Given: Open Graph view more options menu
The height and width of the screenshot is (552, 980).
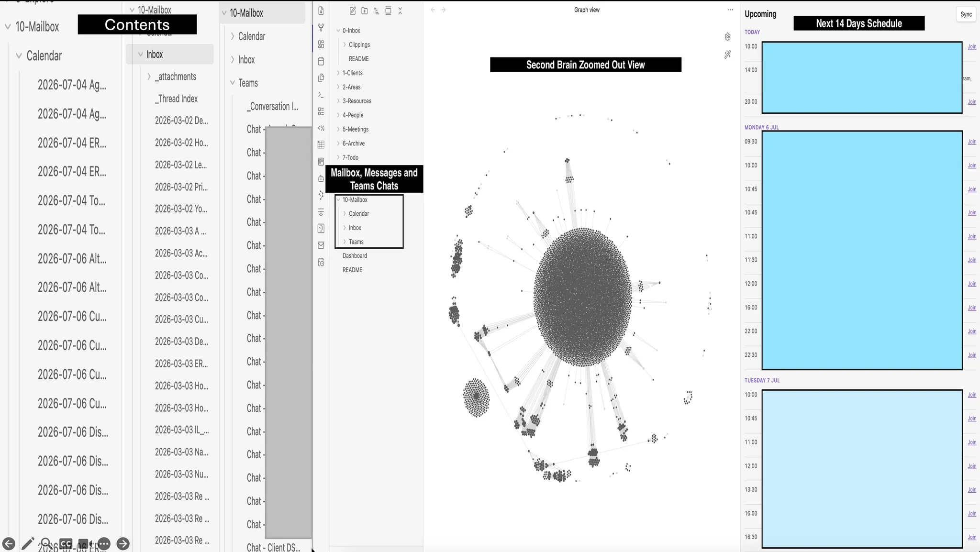Looking at the screenshot, I should (x=730, y=10).
